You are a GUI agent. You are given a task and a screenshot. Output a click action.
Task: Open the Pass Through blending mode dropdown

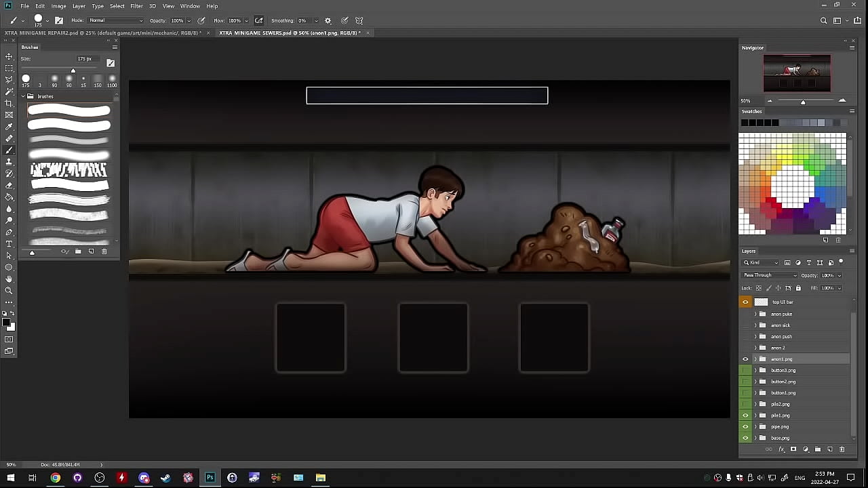pyautogui.click(x=770, y=275)
